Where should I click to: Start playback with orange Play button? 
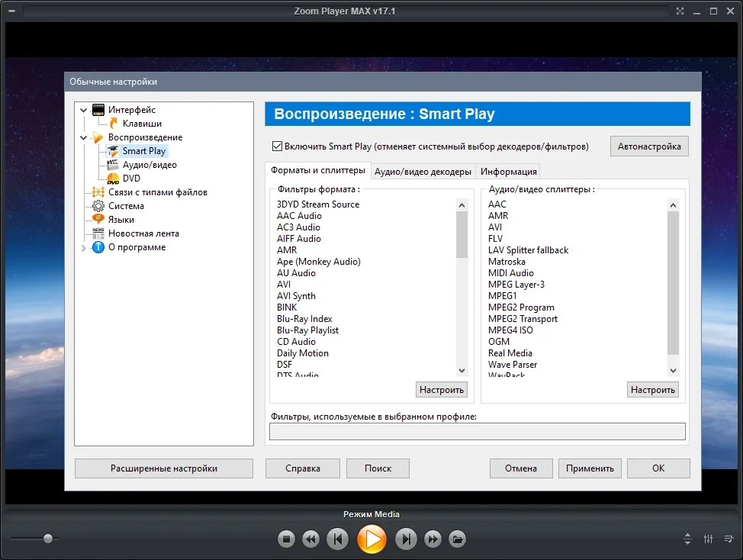[x=372, y=539]
